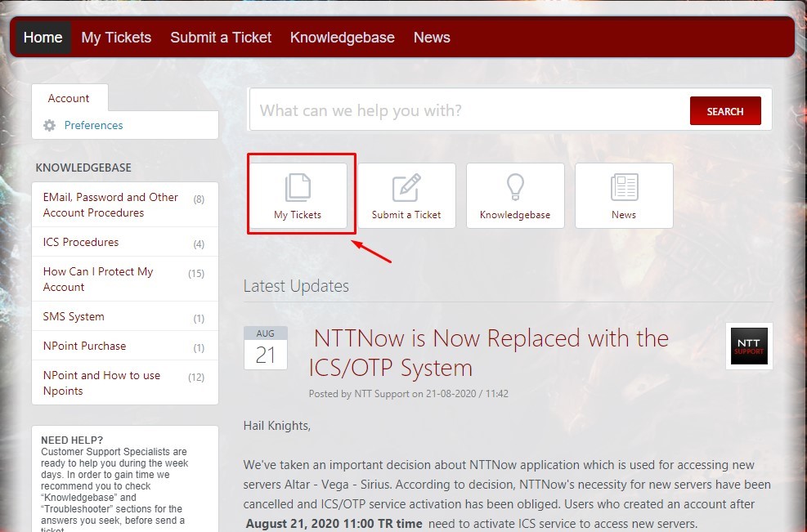Click the '(4)' article count
This screenshot has height=532, width=807.
pyautogui.click(x=199, y=244)
